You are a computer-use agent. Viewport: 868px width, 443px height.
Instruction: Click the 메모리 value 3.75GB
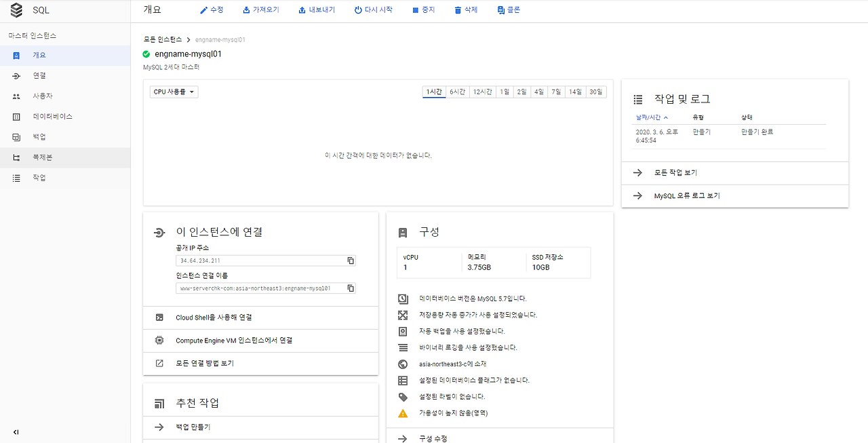pyautogui.click(x=479, y=267)
